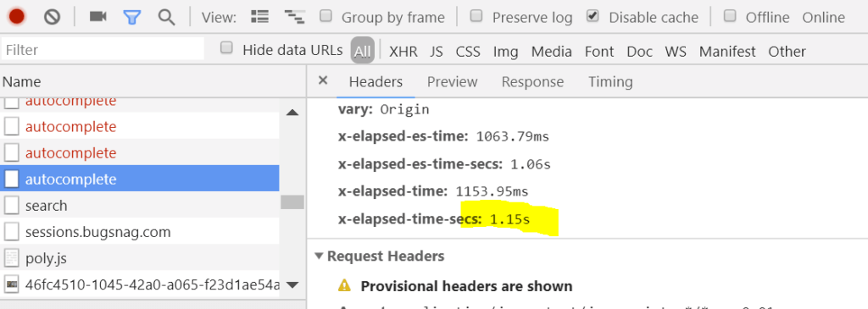
Task: Uncheck Disable cache checkbox
Action: [593, 15]
